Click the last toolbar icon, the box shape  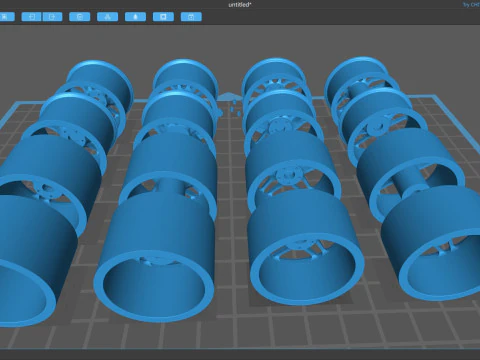point(191,17)
